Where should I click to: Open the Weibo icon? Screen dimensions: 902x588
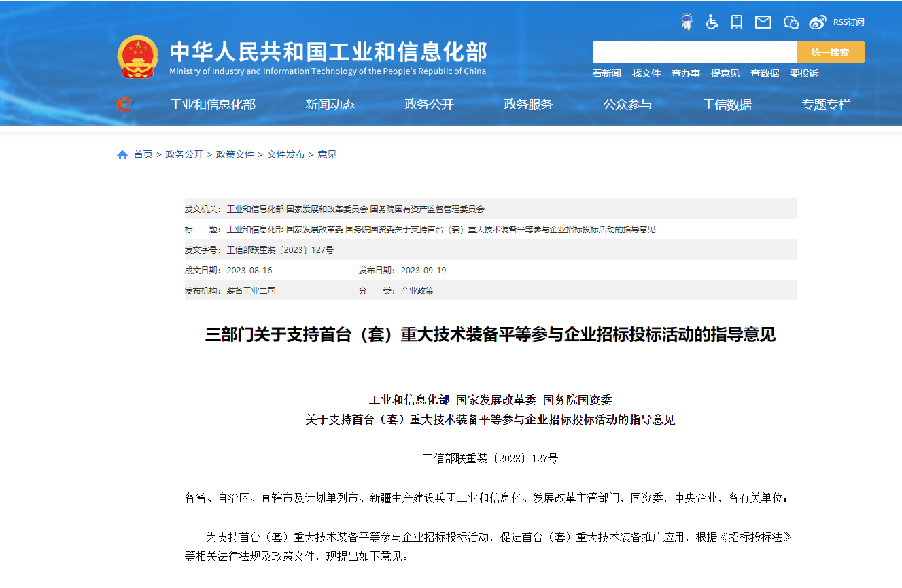tap(818, 22)
